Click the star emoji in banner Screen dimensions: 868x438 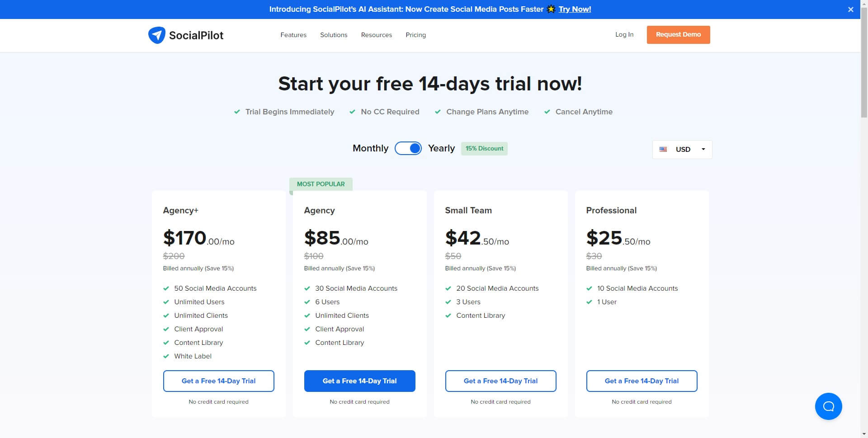coord(551,9)
